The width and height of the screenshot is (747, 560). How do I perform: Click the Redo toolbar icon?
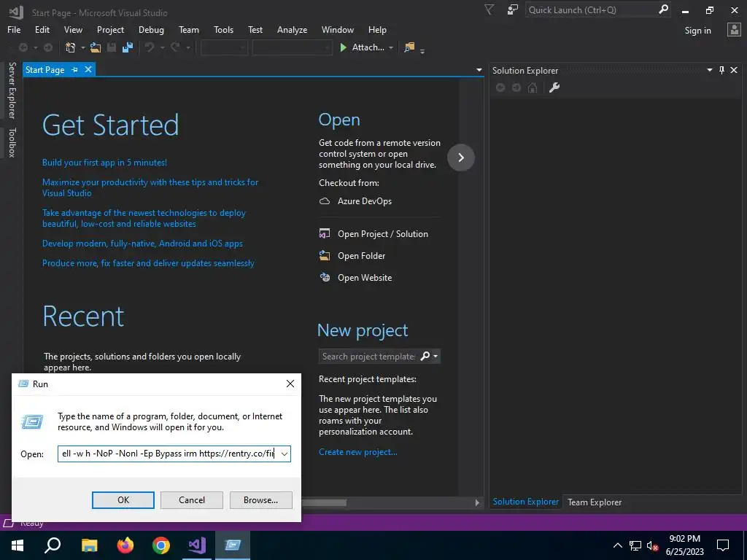coord(175,47)
